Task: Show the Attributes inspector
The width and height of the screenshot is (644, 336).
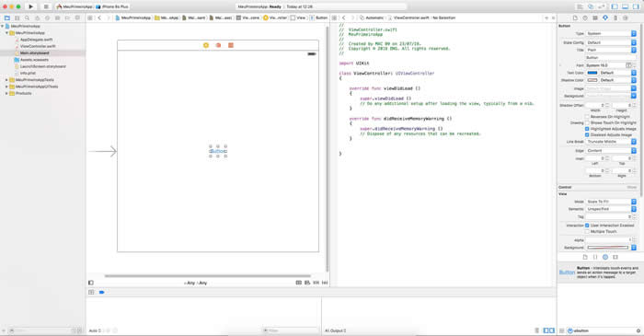Action: coord(605,18)
